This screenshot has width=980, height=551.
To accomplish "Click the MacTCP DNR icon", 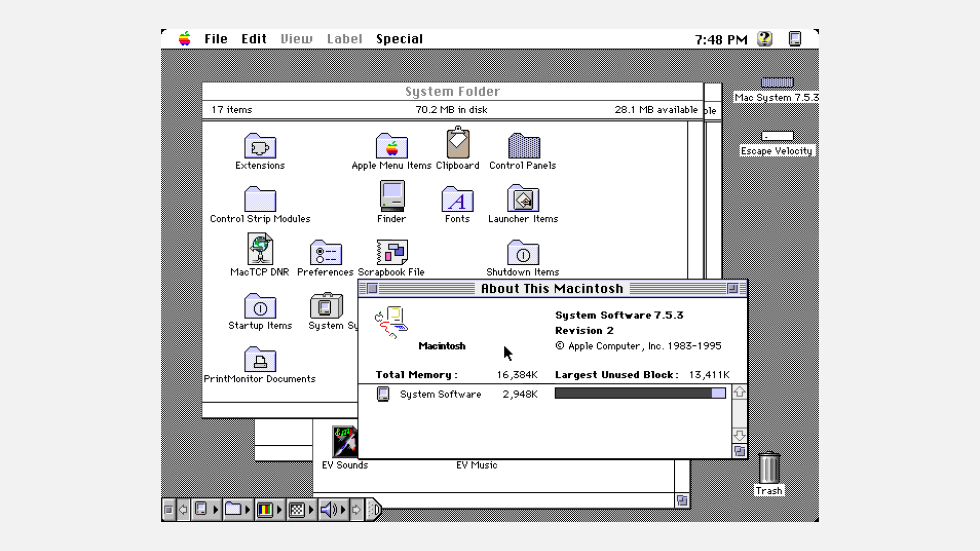I will [260, 249].
